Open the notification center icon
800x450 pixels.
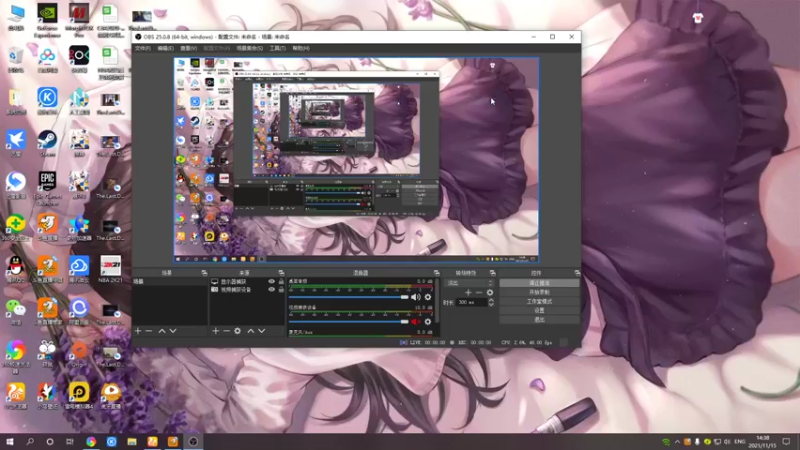[786, 442]
